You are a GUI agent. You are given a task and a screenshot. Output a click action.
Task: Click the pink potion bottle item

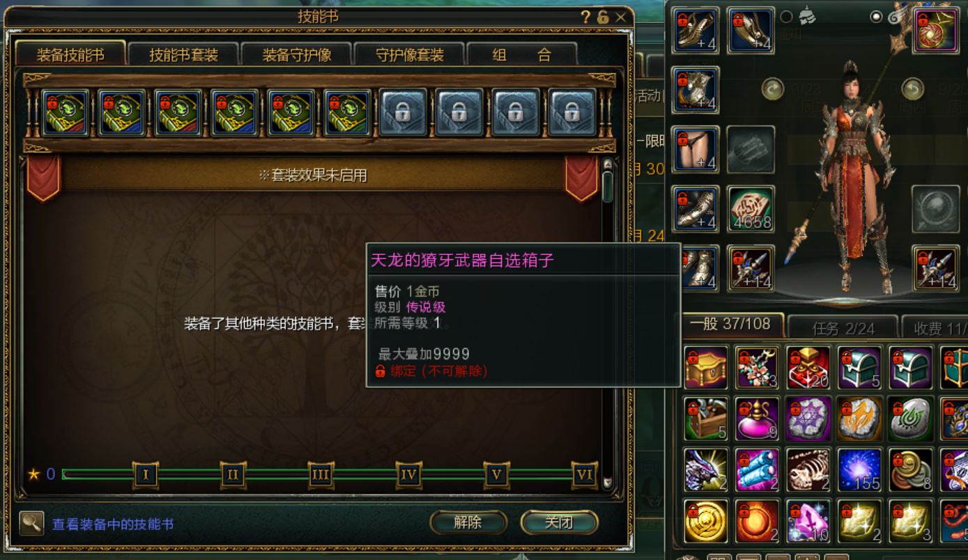click(x=757, y=419)
